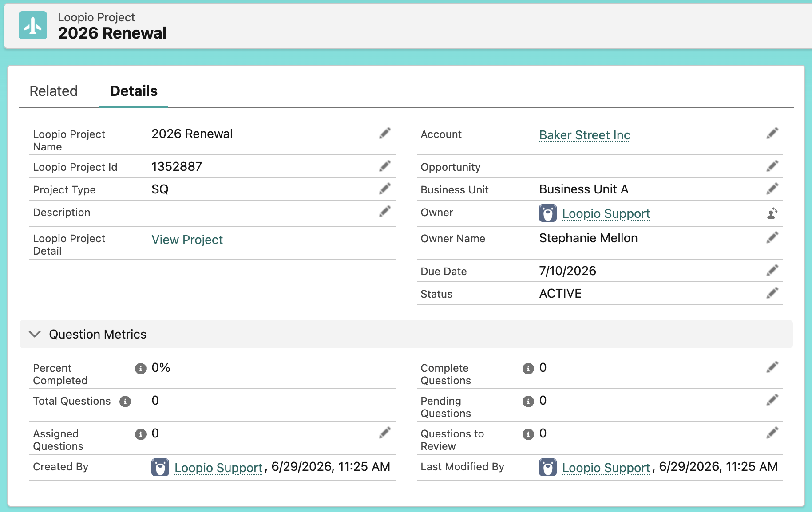
Task: Edit the Description field pencil
Action: pos(384,211)
